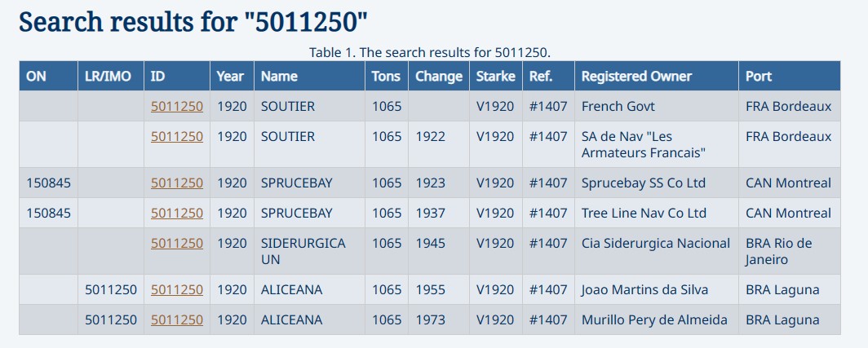
Task: Open ID link in Sprucebay SS Co row
Action: [x=176, y=183]
